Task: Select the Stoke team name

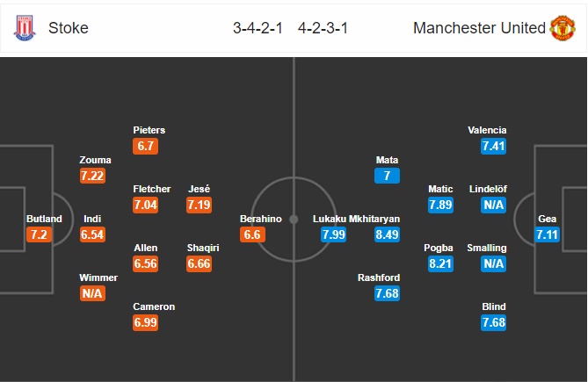Action: pos(69,28)
